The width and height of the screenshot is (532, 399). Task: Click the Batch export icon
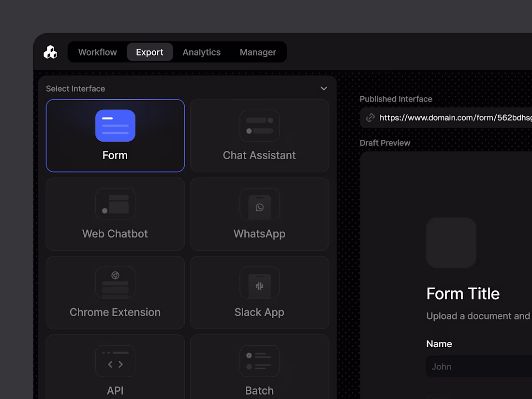point(260,361)
